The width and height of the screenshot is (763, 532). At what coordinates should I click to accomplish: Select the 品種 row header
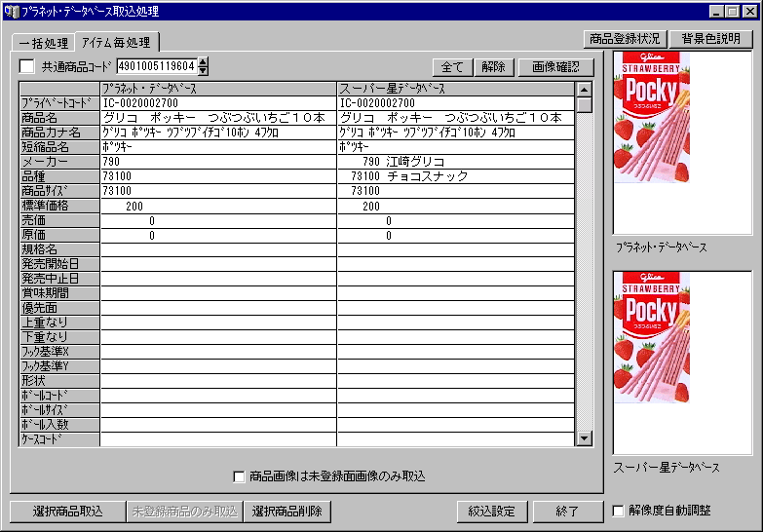click(x=59, y=176)
